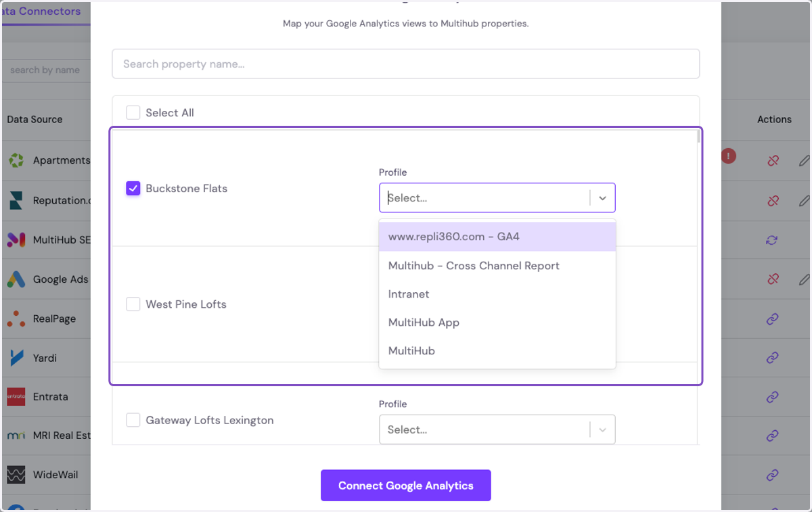Disconnect Reputation.com via its red unlink icon
Image resolution: width=812 pixels, height=512 pixels.
(x=773, y=201)
